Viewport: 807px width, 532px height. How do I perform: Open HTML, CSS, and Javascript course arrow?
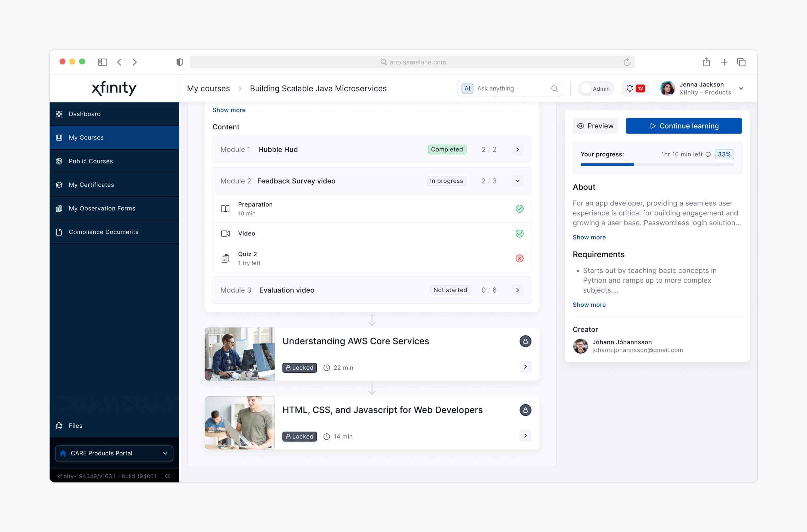(x=525, y=436)
